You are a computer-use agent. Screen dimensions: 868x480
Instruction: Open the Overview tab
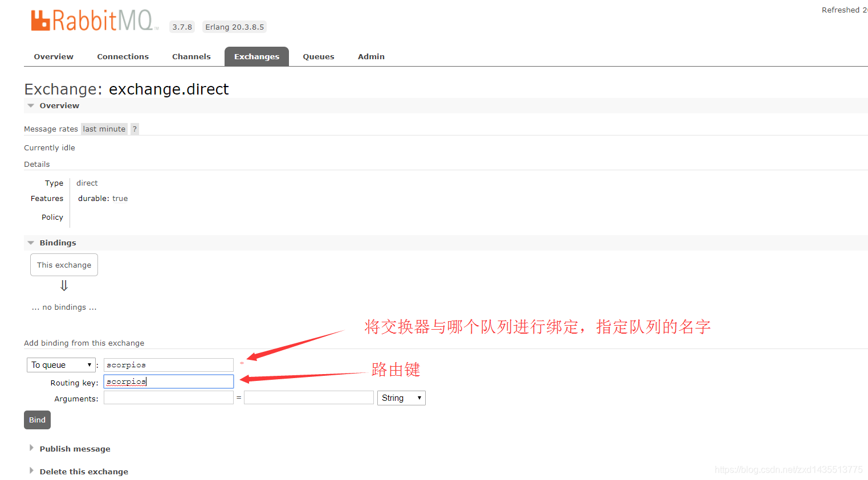tap(54, 56)
